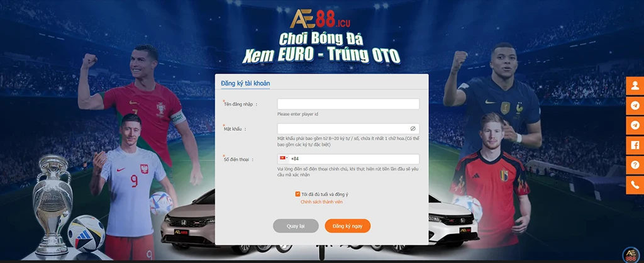Click the "Đăng ký ngay" button

pyautogui.click(x=347, y=226)
